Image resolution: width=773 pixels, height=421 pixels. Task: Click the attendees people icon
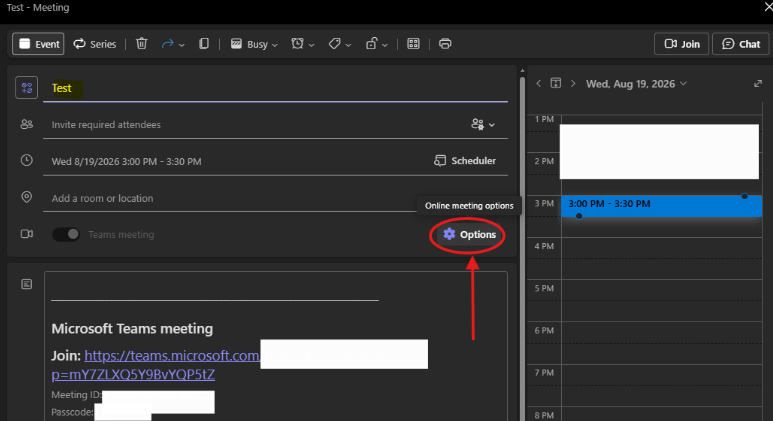coord(27,124)
